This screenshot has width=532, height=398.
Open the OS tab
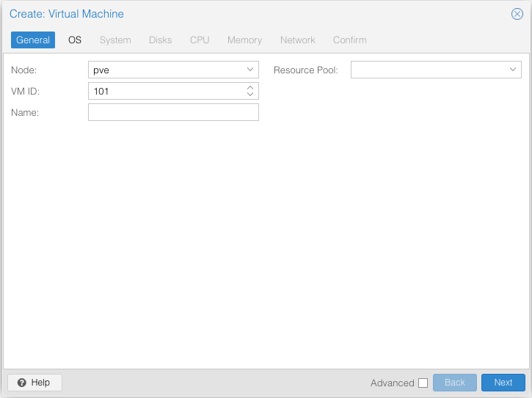[75, 40]
